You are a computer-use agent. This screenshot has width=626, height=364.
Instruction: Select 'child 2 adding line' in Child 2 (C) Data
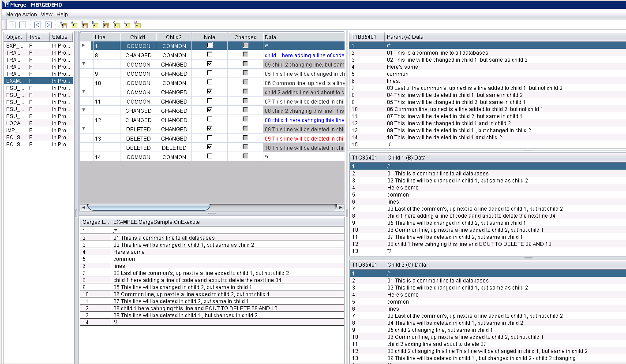(487, 344)
